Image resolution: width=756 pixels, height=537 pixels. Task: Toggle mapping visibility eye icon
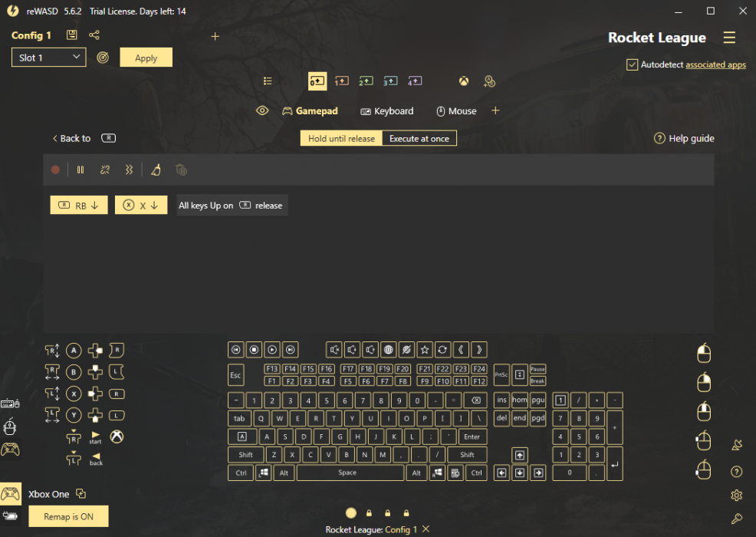click(x=261, y=111)
